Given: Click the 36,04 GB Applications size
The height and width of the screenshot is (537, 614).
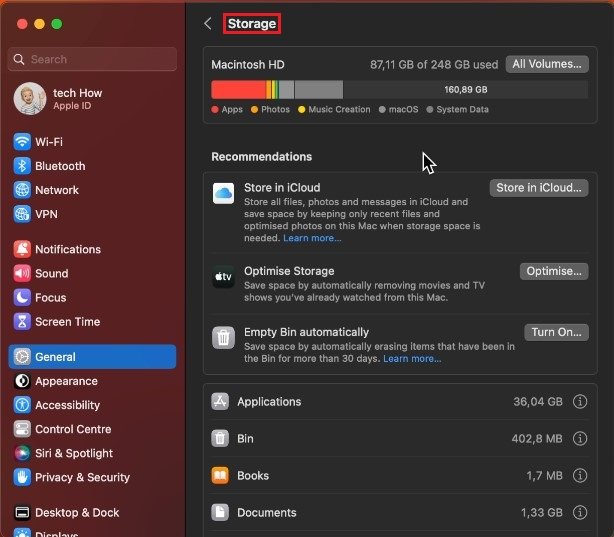Looking at the screenshot, I should pos(538,401).
